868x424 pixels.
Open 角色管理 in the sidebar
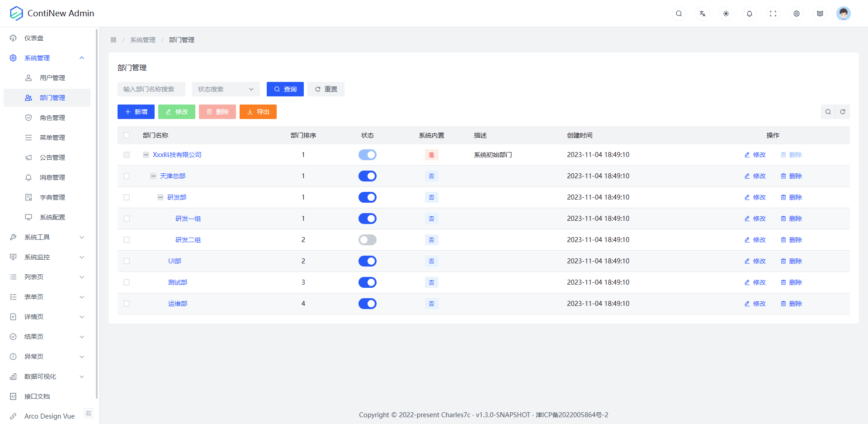(x=52, y=118)
